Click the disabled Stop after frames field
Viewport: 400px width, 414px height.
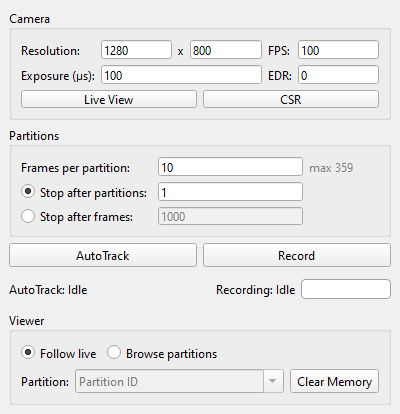point(230,216)
